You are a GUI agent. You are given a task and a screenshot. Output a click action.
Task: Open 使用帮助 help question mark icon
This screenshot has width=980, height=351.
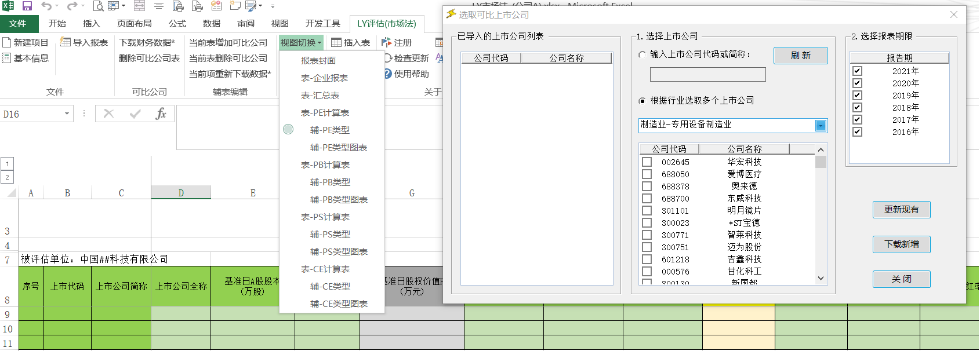tap(388, 74)
